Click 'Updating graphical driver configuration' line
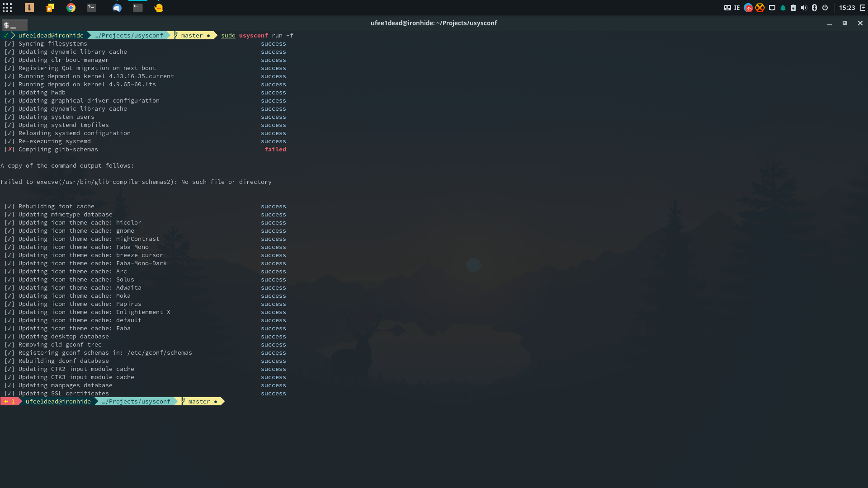The width and height of the screenshot is (868, 488). [89, 100]
